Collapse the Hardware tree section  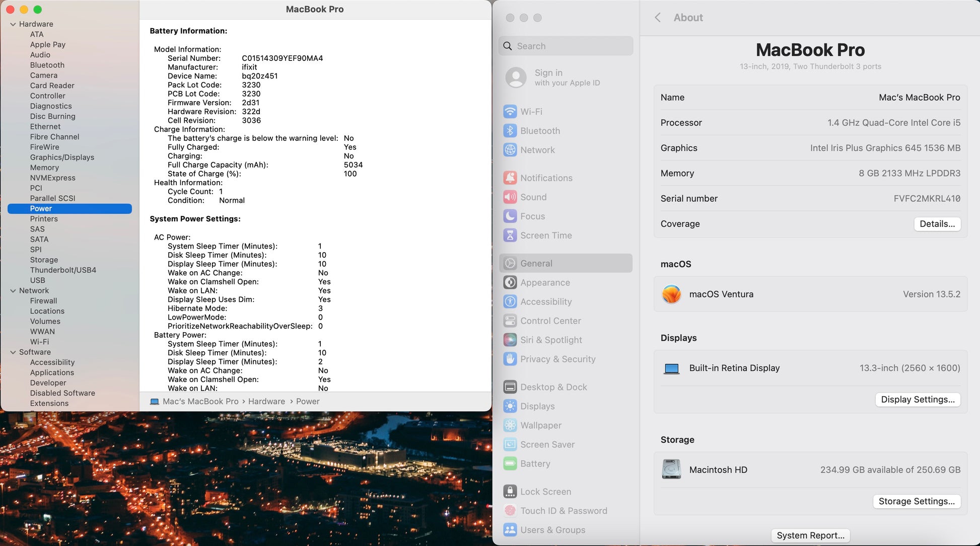coord(13,24)
